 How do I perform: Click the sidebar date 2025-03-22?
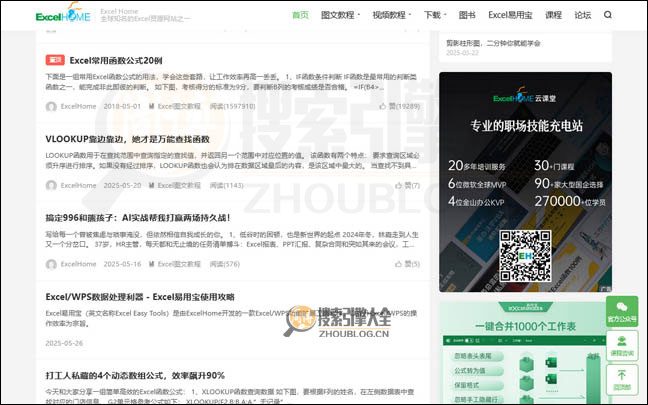[462, 53]
